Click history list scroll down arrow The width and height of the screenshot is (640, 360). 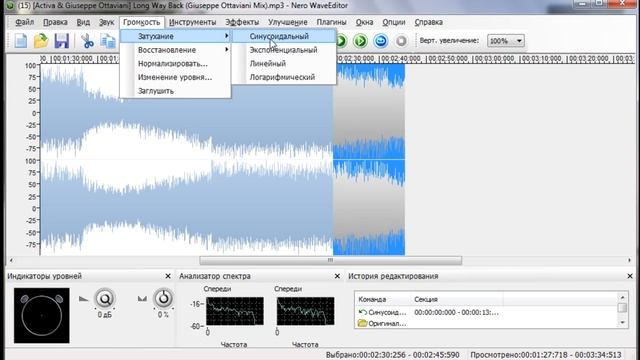point(622,322)
